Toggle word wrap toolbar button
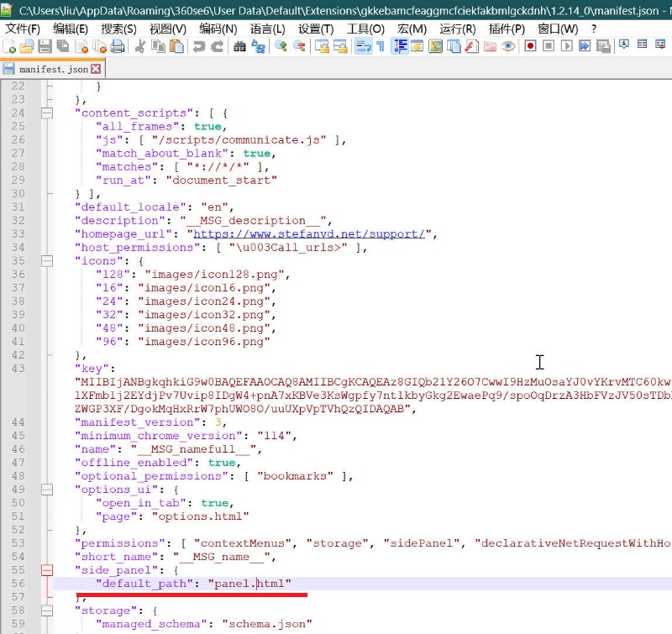Screen dimensions: 672x634 pos(362,47)
